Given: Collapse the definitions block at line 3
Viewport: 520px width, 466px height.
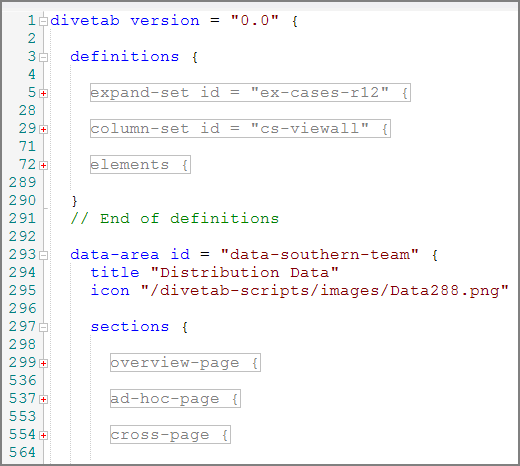Looking at the screenshot, I should pyautogui.click(x=43, y=58).
